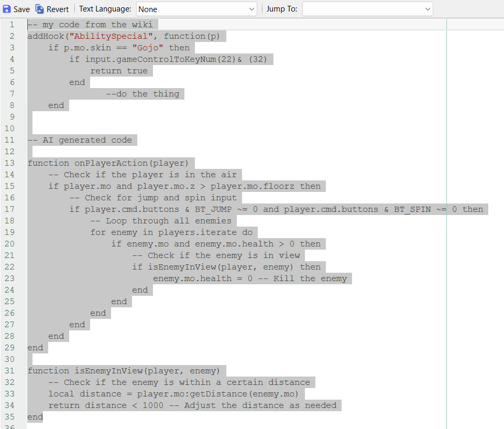Click '-- Check if the player is in the air'
The height and width of the screenshot is (429, 504).
pos(143,175)
